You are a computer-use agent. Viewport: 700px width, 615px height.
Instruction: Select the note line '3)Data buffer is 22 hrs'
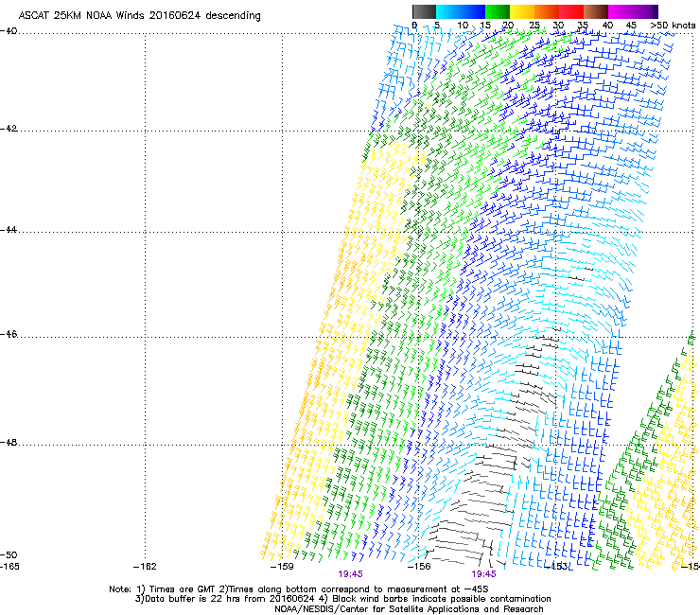pyautogui.click(x=342, y=599)
